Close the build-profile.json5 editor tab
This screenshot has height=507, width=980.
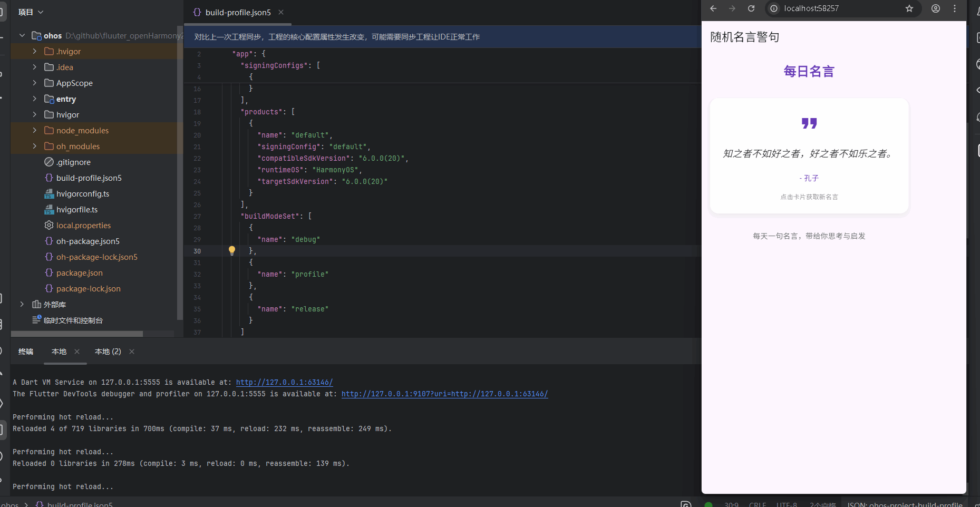(x=281, y=12)
